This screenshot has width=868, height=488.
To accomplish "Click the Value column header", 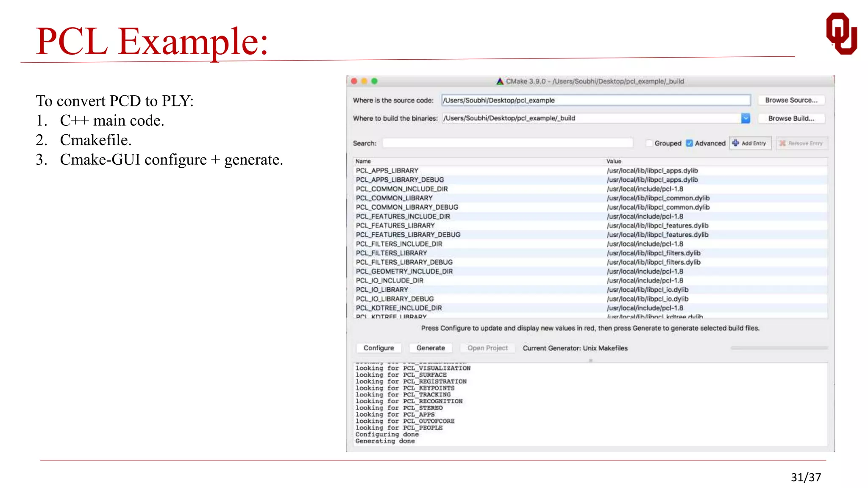I will click(x=613, y=161).
